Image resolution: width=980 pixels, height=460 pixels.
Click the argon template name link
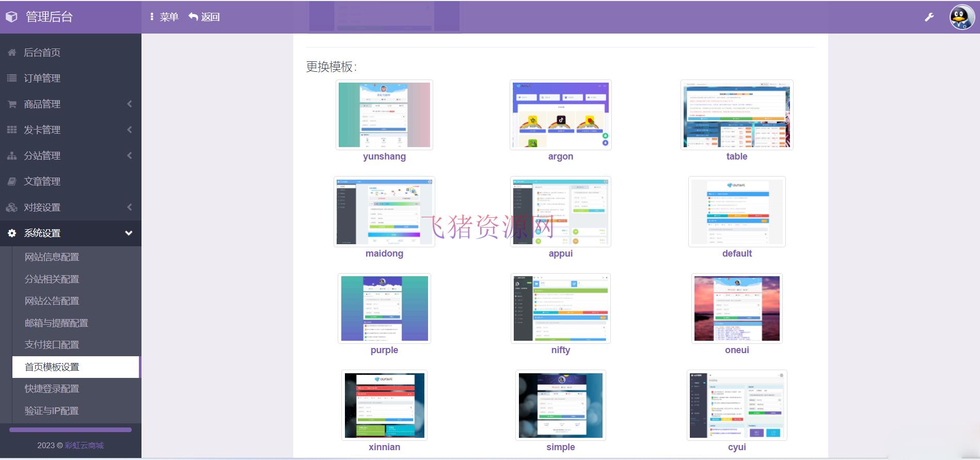click(561, 156)
